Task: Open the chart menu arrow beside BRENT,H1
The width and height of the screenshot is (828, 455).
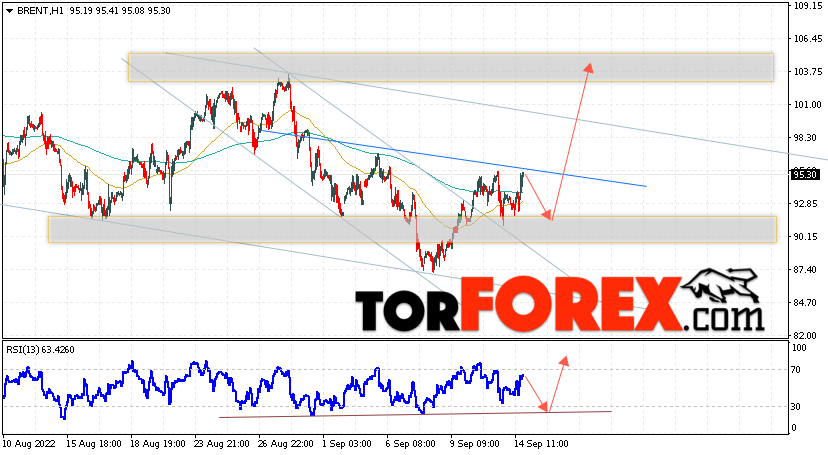Action: 9,11
